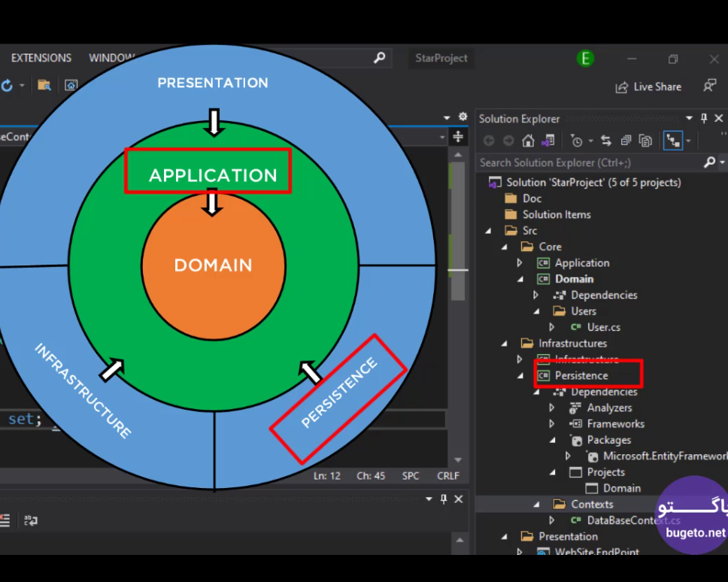Click Ln: 12 in status strip

click(327, 476)
